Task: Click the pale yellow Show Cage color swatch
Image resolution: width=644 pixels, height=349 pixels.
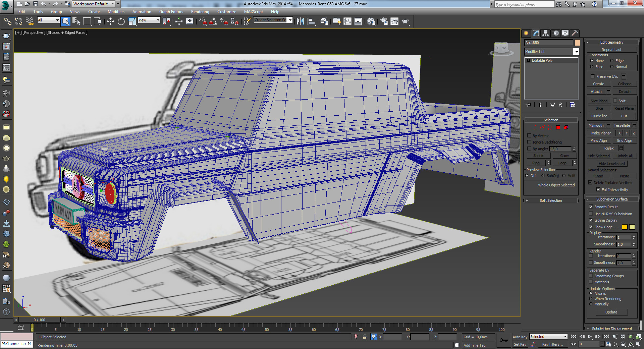Action: point(632,227)
